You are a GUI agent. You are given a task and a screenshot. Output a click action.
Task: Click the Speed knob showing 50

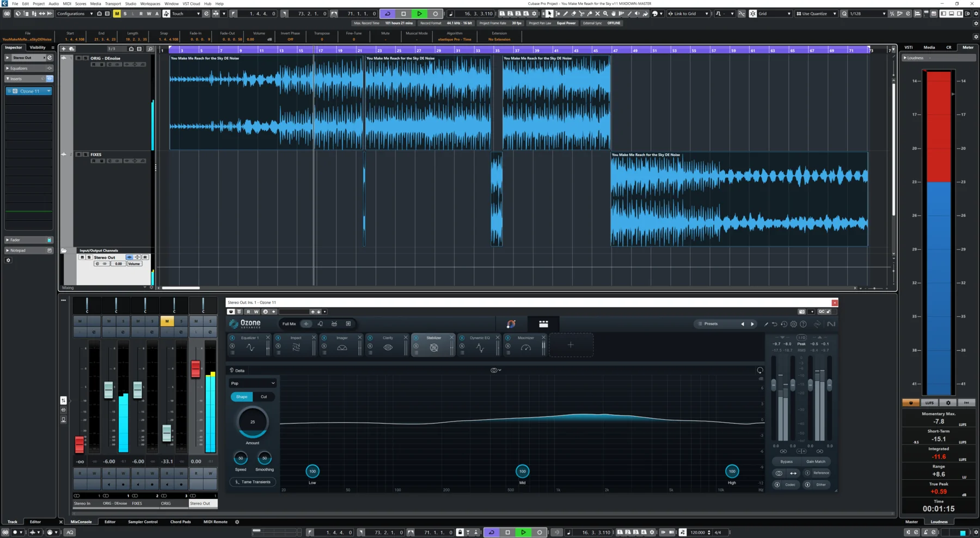241,458
